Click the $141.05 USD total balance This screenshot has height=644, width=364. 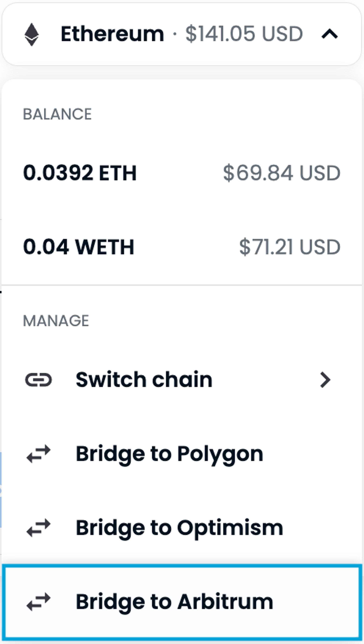244,34
